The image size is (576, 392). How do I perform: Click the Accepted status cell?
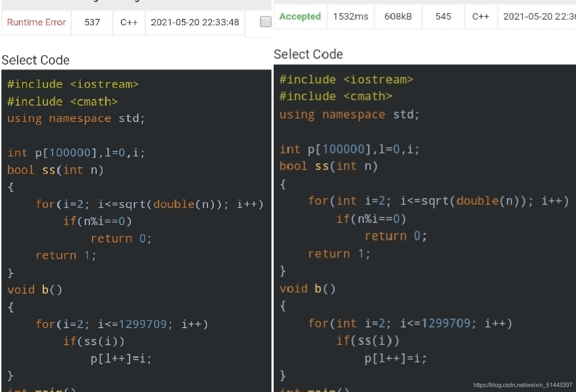[300, 16]
